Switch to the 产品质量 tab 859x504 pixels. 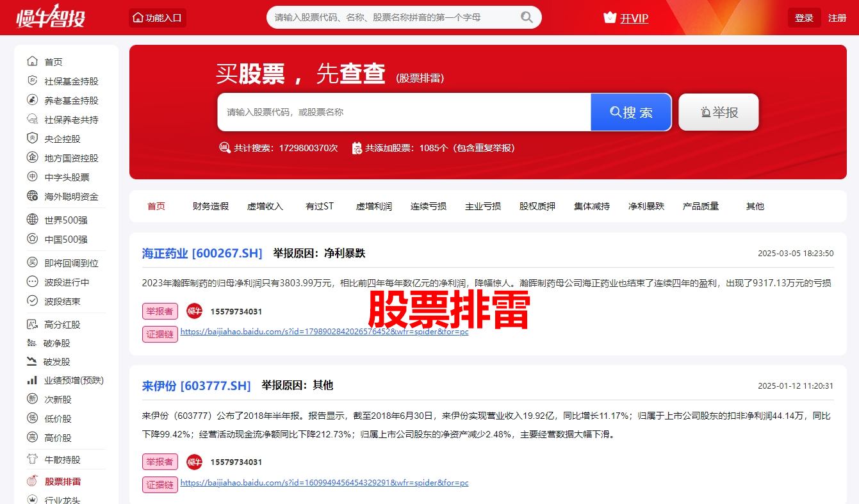[701, 206]
